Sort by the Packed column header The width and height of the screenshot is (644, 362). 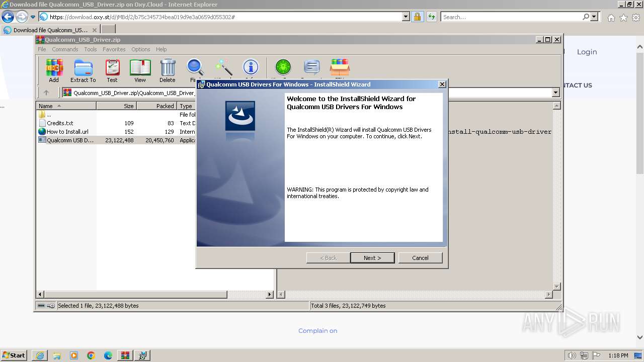pos(156,106)
